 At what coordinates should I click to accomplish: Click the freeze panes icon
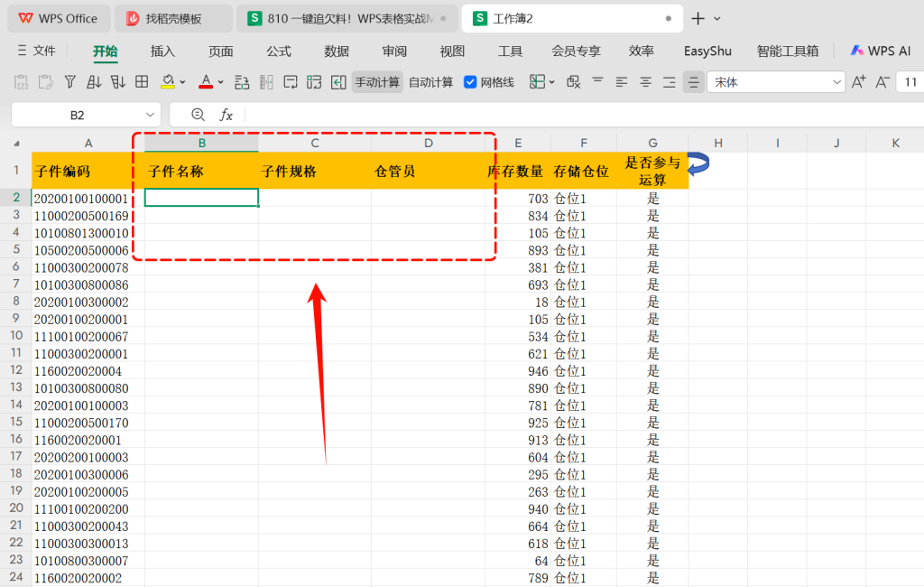coord(537,82)
